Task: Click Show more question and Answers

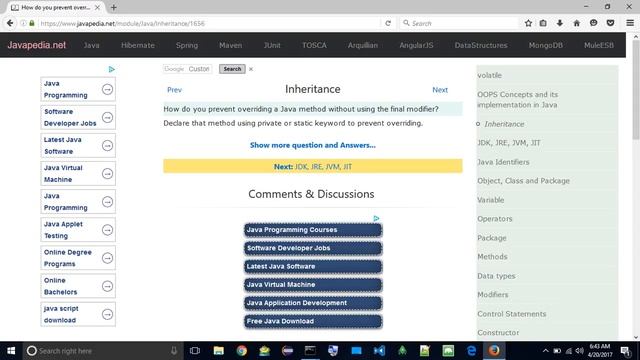Action: [313, 145]
